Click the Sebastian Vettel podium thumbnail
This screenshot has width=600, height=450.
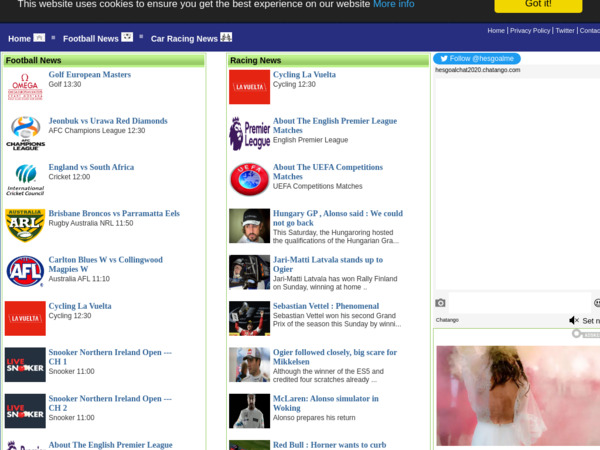tap(249, 318)
